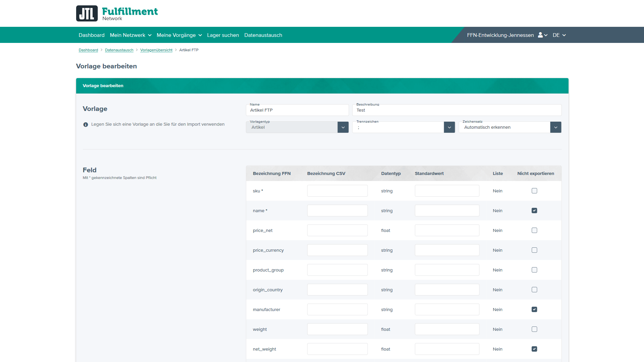The width and height of the screenshot is (644, 362).
Task: Uncheck 'Nicht exportieren' for name row
Action: tap(534, 211)
